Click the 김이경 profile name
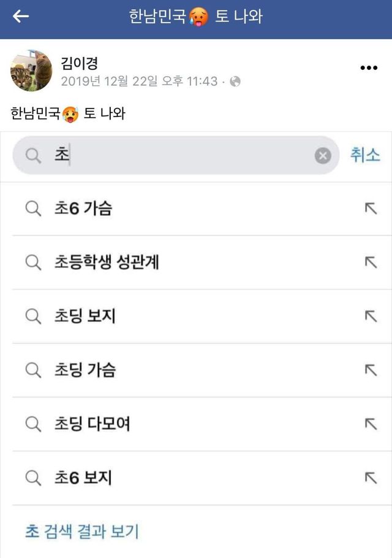The image size is (392, 558). click(x=80, y=63)
